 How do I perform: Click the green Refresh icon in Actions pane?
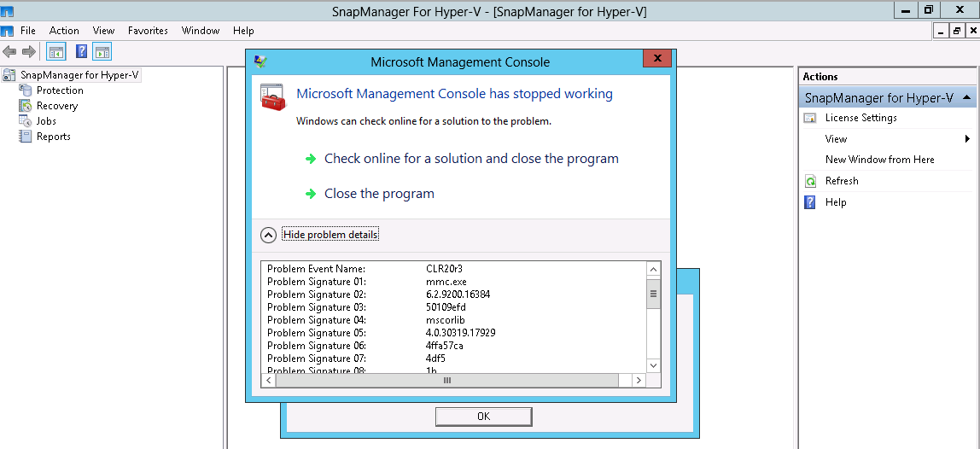(810, 181)
